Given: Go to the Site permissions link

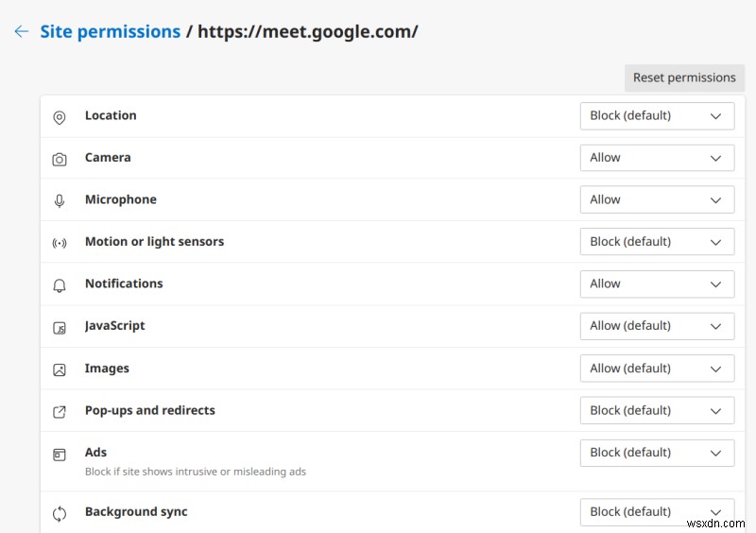Looking at the screenshot, I should point(110,32).
